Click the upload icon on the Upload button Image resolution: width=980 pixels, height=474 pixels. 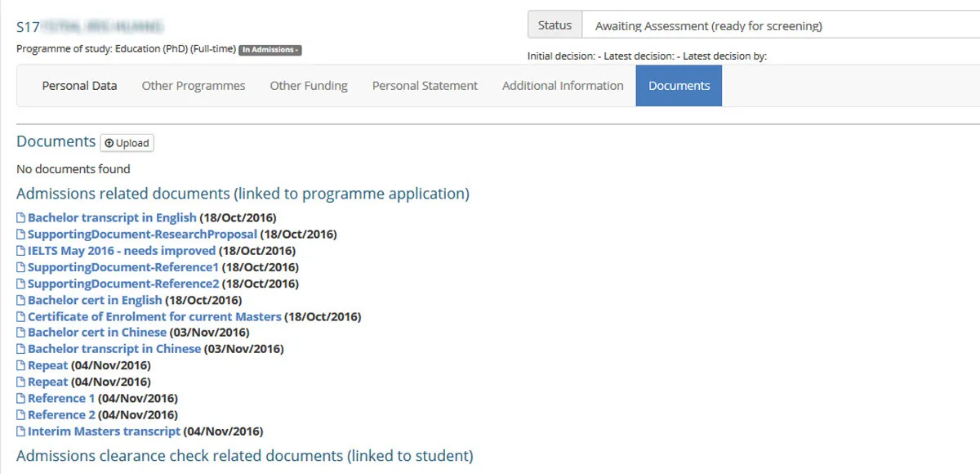pos(111,142)
